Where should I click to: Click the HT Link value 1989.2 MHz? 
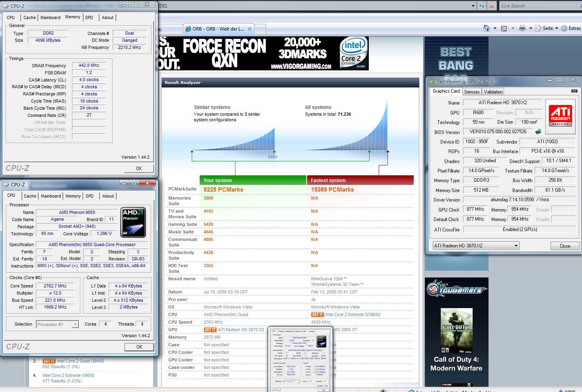pos(55,307)
